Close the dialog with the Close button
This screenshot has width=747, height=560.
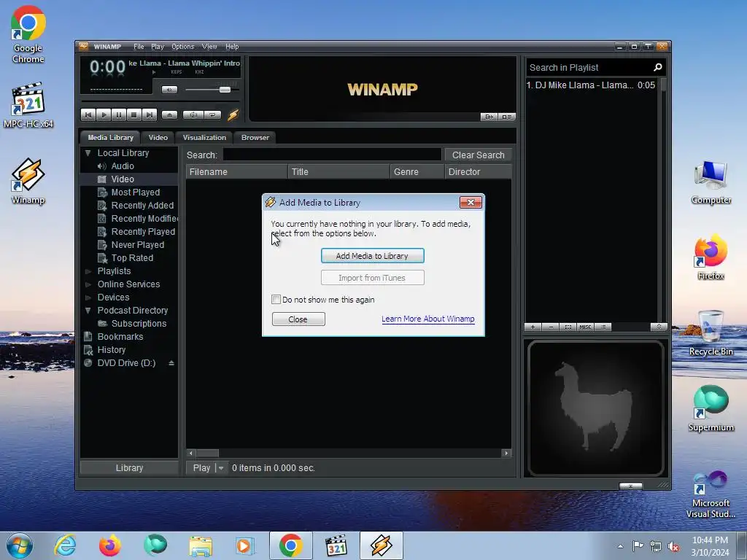point(298,319)
